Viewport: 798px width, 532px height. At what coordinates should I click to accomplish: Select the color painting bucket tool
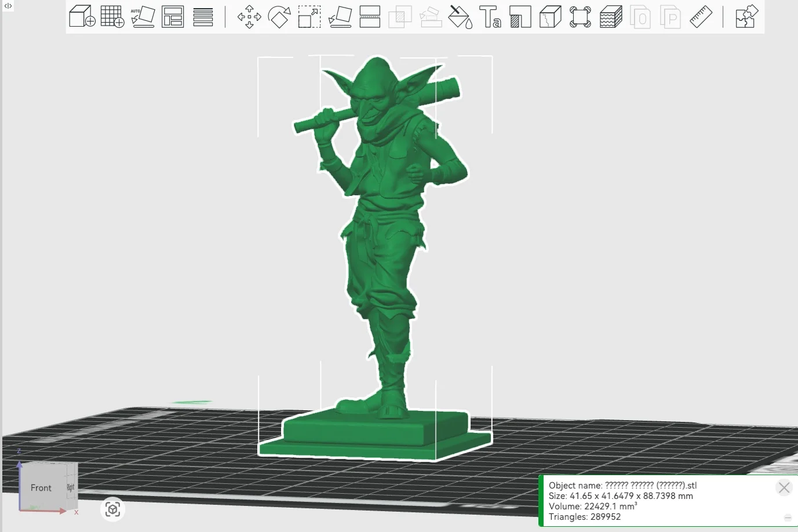coord(460,16)
